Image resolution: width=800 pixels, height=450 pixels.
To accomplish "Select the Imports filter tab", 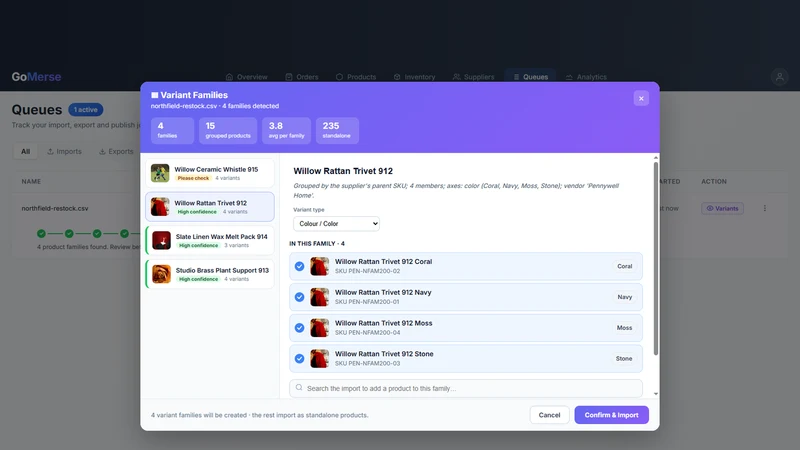I will coord(64,152).
